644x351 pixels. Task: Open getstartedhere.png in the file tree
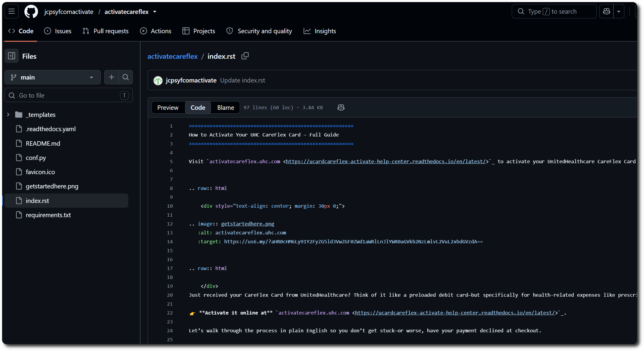pyautogui.click(x=52, y=186)
